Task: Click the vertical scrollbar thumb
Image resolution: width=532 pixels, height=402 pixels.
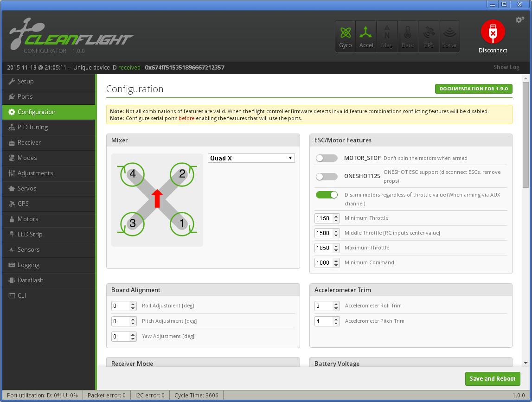Action: (526, 134)
